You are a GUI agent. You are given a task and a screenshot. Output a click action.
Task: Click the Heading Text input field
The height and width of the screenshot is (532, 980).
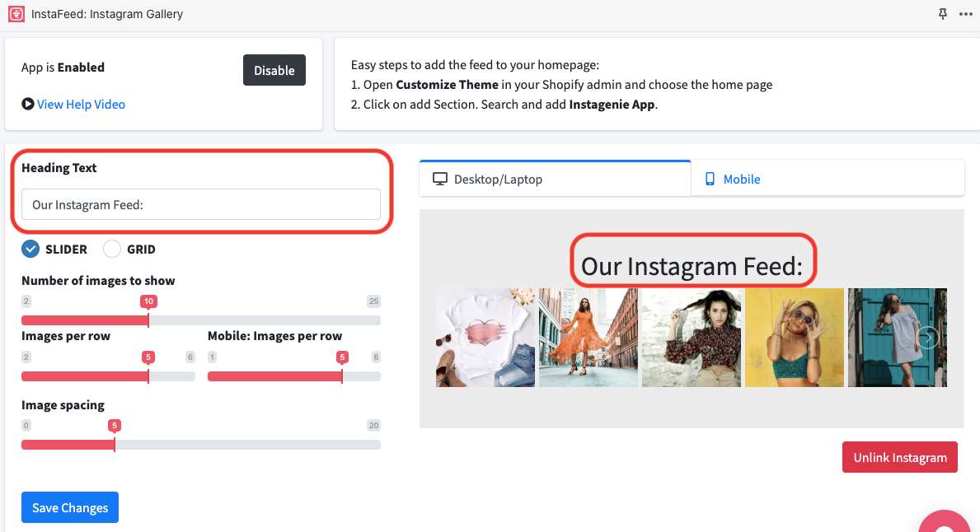tap(200, 204)
